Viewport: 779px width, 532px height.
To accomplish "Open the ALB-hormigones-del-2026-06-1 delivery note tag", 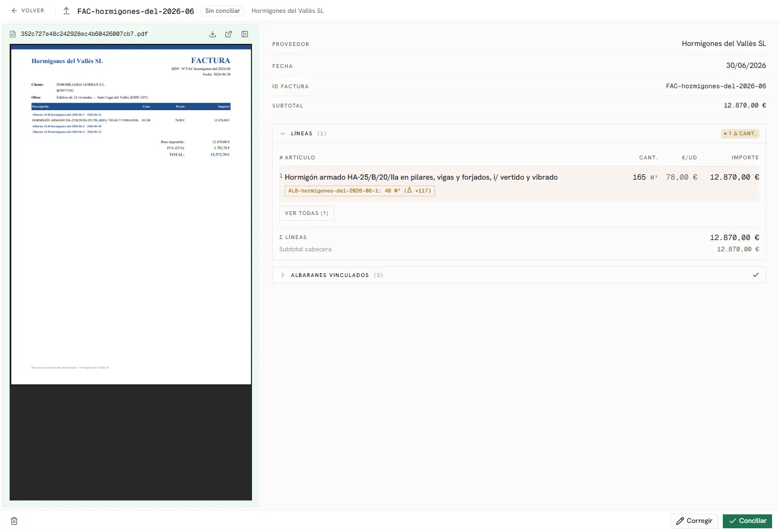I will (360, 191).
